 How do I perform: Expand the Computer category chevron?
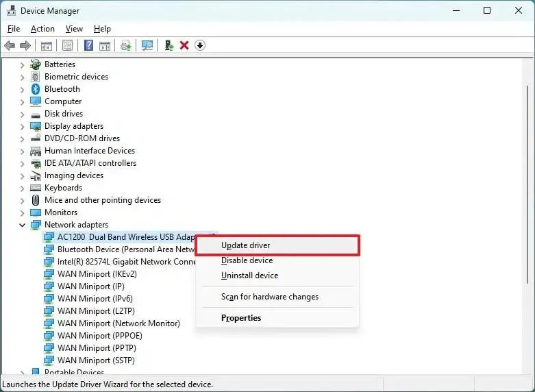pos(22,101)
